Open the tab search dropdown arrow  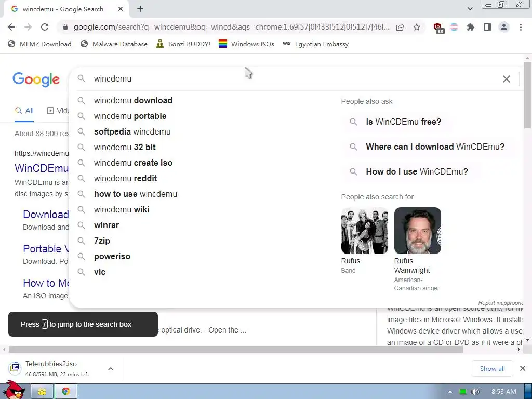(x=470, y=9)
